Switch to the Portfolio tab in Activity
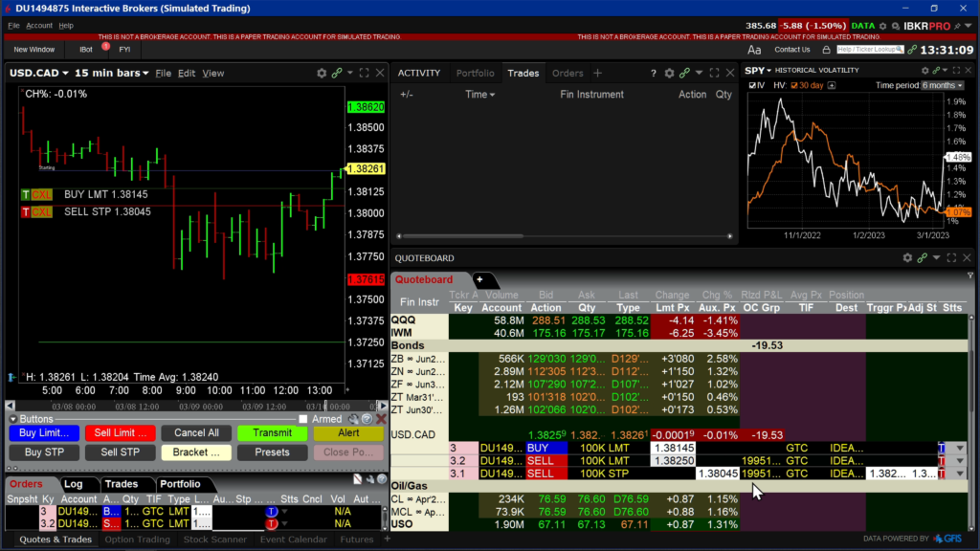 click(x=475, y=73)
